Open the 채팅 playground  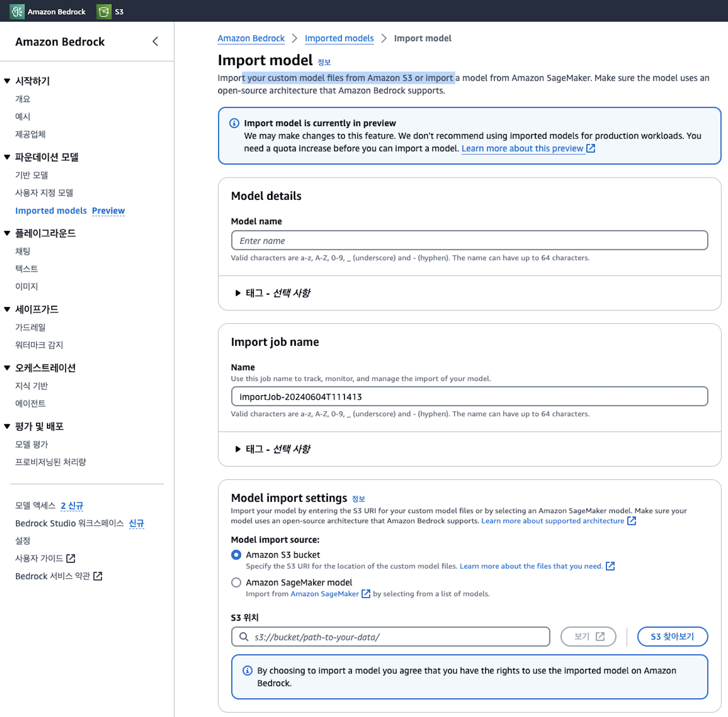coord(23,251)
